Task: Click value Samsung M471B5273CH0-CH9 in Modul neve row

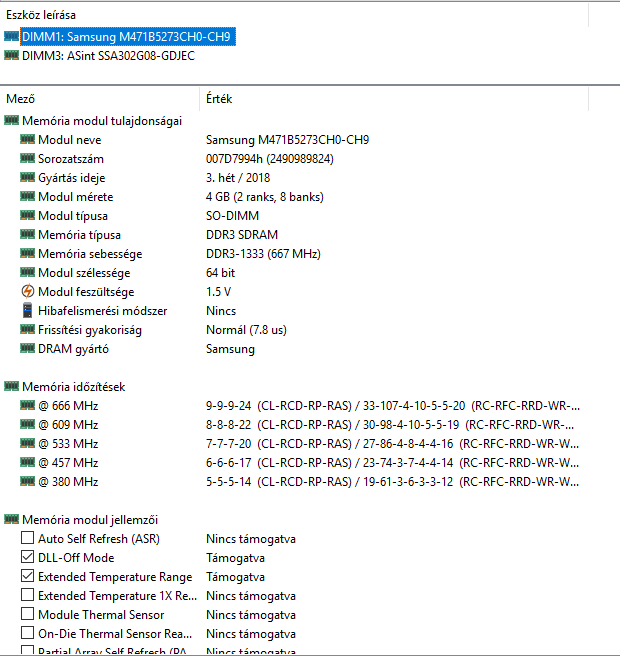Action: coord(287,140)
